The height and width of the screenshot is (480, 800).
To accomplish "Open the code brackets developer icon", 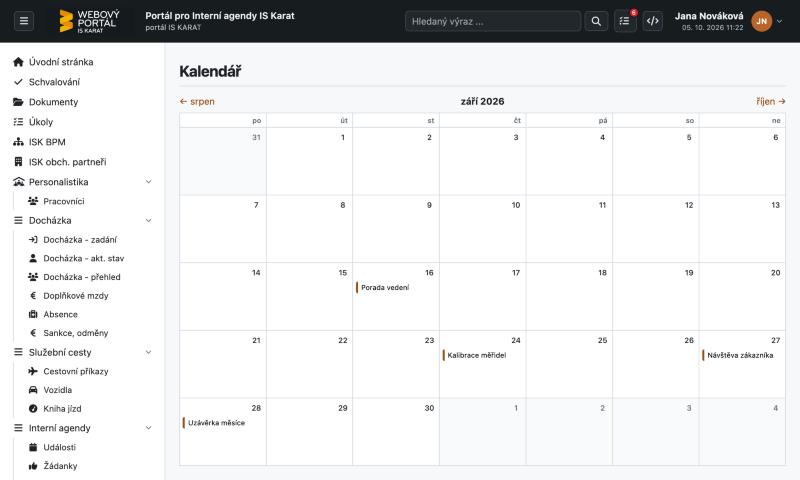I will (x=653, y=21).
